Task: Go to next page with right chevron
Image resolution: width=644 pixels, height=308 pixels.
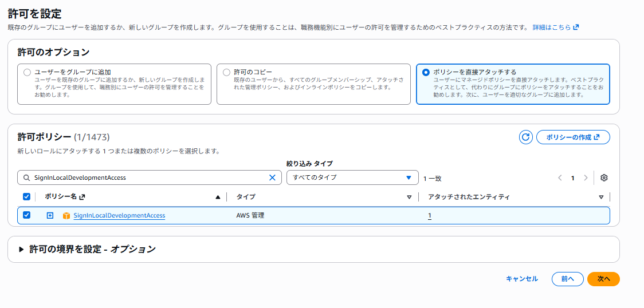Action: click(x=586, y=178)
